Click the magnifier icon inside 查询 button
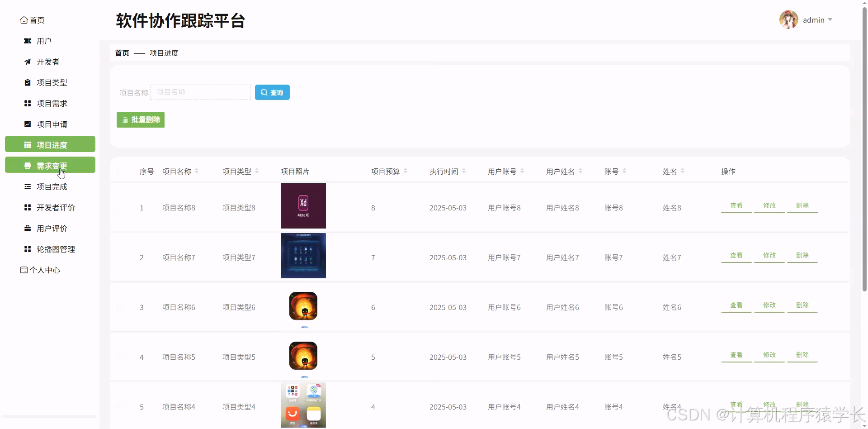 click(x=264, y=92)
